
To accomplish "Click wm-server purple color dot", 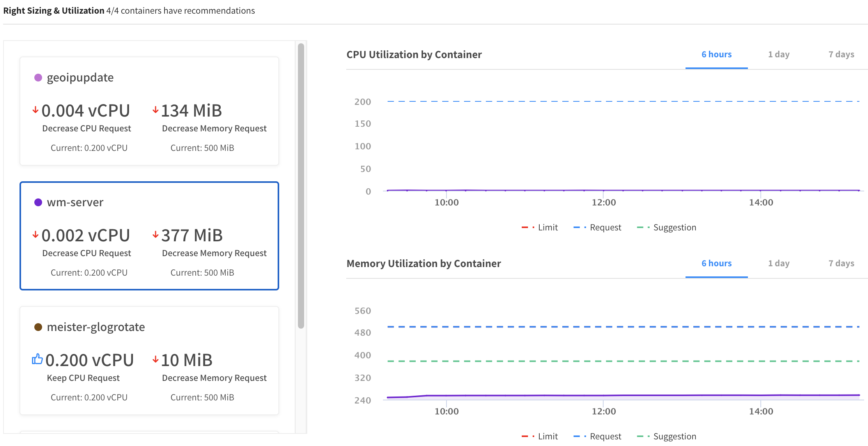I will tap(38, 202).
